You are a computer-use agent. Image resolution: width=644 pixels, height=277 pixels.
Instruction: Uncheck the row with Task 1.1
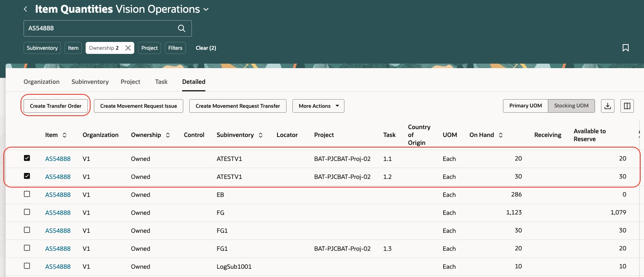pos(27,158)
